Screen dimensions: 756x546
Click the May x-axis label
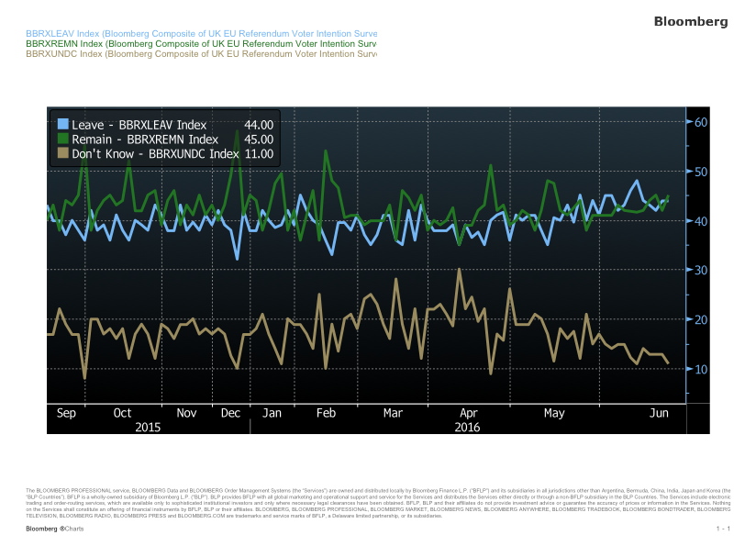[554, 413]
